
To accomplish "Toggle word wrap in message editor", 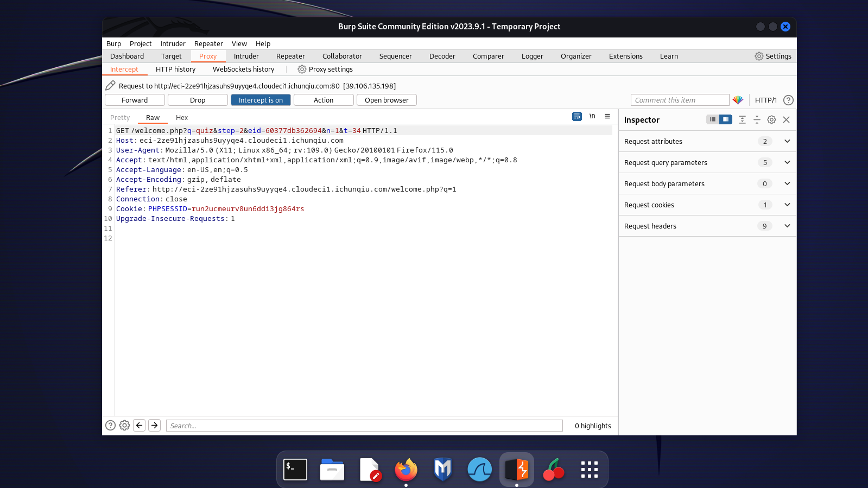I will tap(576, 116).
